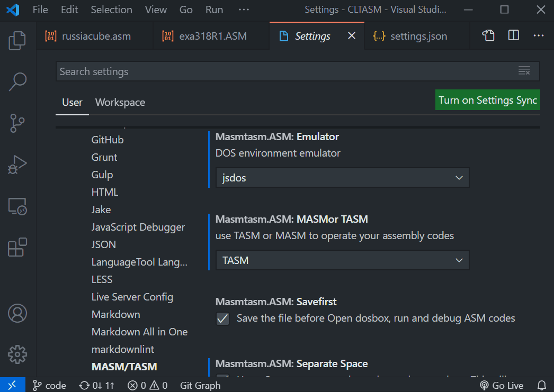Show errors and warnings count
Image resolution: width=554 pixels, height=392 pixels.
pos(148,385)
